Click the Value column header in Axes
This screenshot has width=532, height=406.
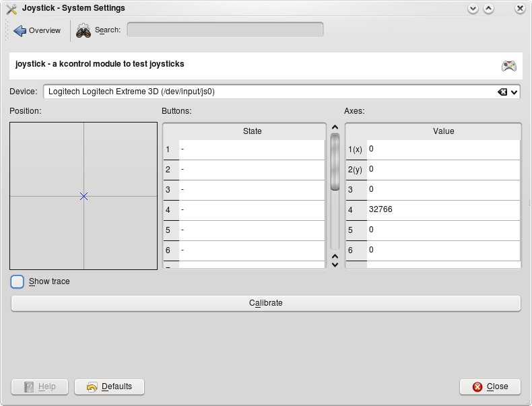tap(443, 131)
